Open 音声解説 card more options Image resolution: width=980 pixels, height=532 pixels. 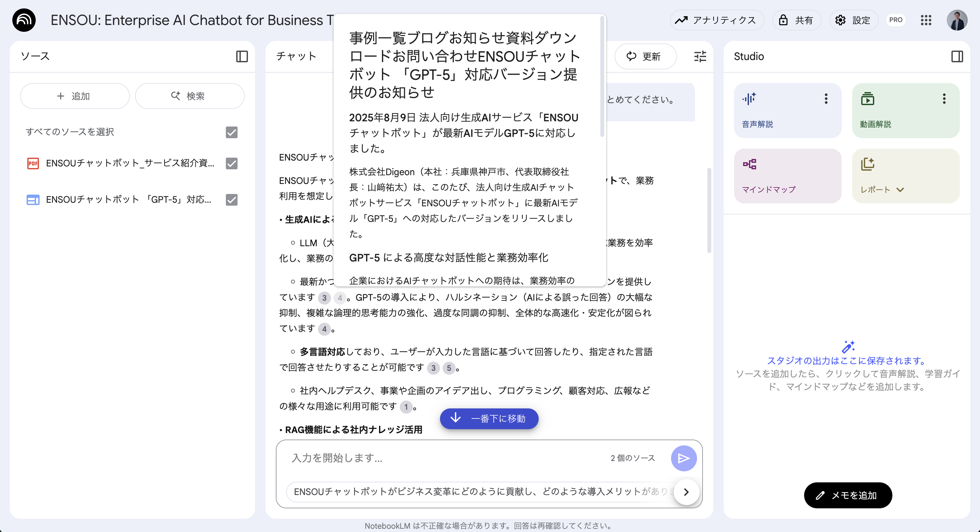(x=826, y=99)
